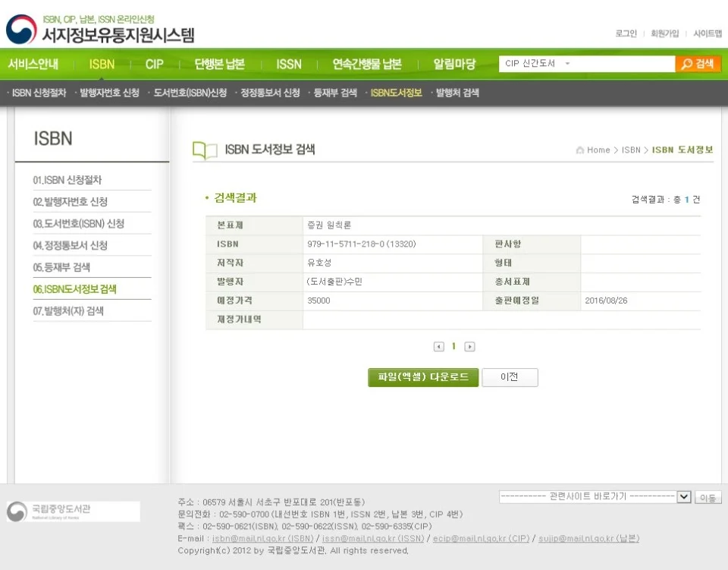
Task: Select ISBN 신청절차 submenu item
Action: point(39,93)
